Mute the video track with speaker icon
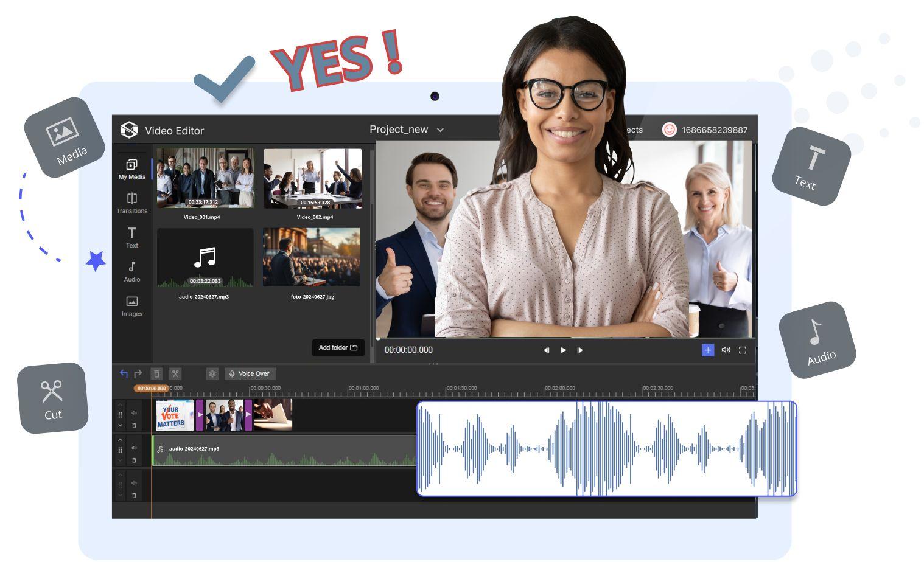Screen dimensions: 924x562 tap(135, 414)
